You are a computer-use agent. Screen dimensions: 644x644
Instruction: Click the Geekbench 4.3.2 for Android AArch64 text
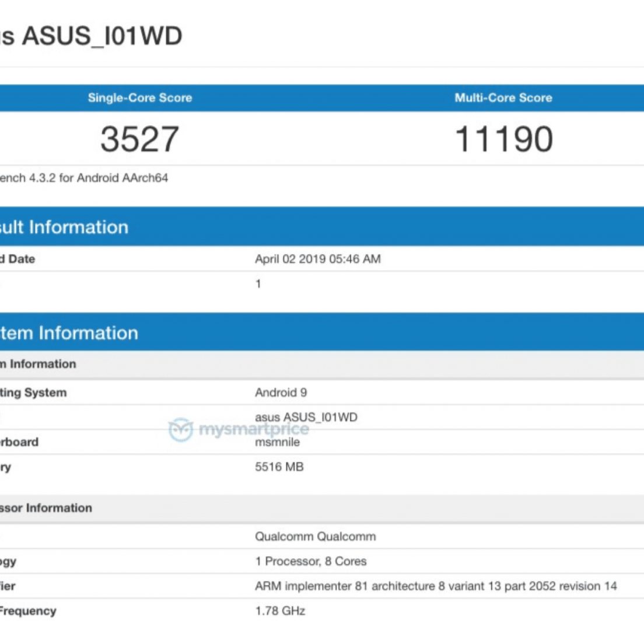click(x=83, y=178)
